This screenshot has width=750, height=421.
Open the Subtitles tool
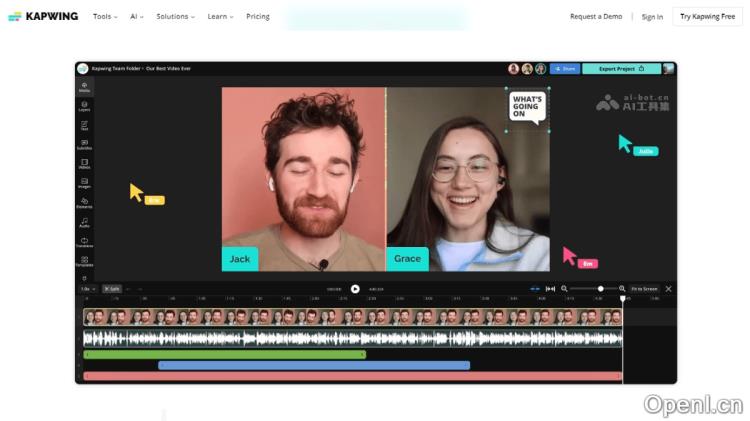pos(84,144)
